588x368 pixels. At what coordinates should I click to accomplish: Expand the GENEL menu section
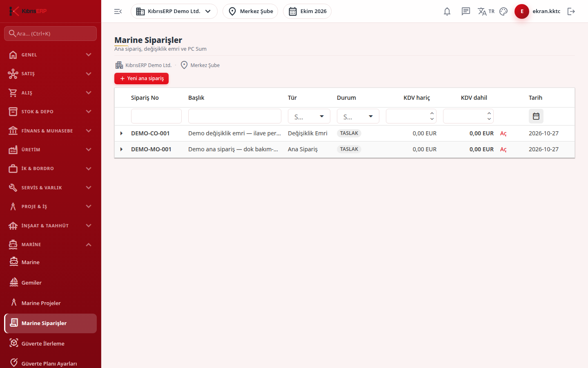[x=50, y=55]
